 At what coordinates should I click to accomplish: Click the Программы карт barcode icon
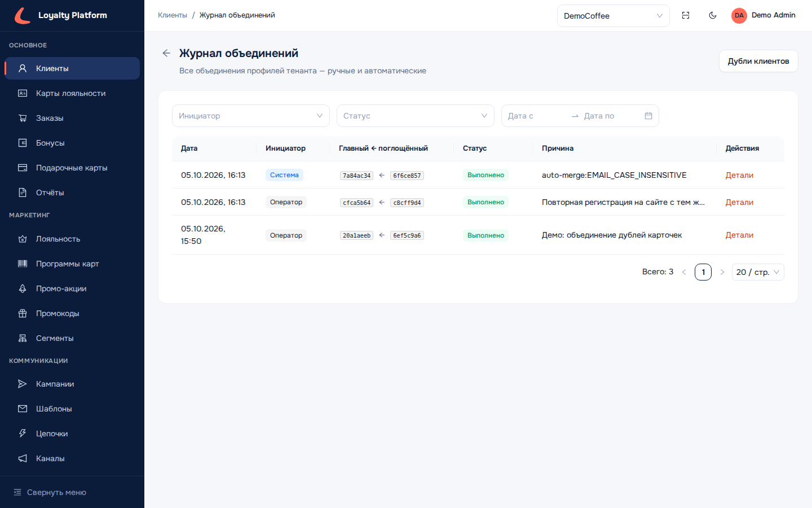(23, 264)
